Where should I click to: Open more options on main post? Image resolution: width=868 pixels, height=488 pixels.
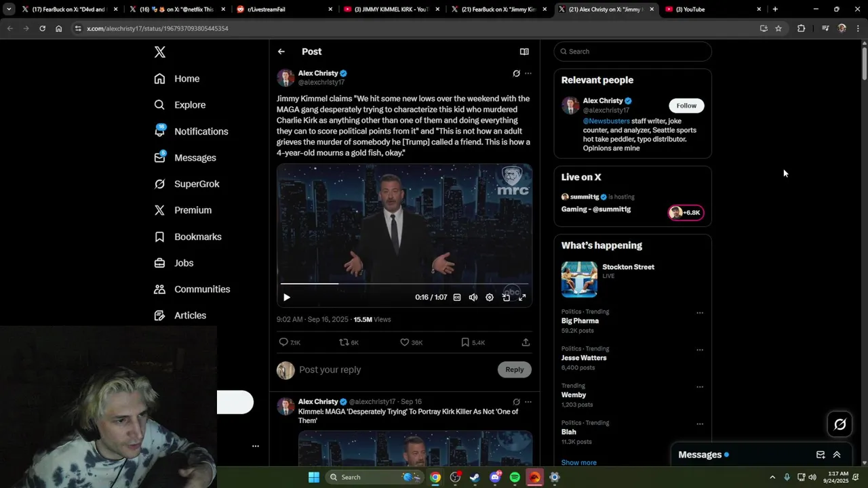pos(528,73)
